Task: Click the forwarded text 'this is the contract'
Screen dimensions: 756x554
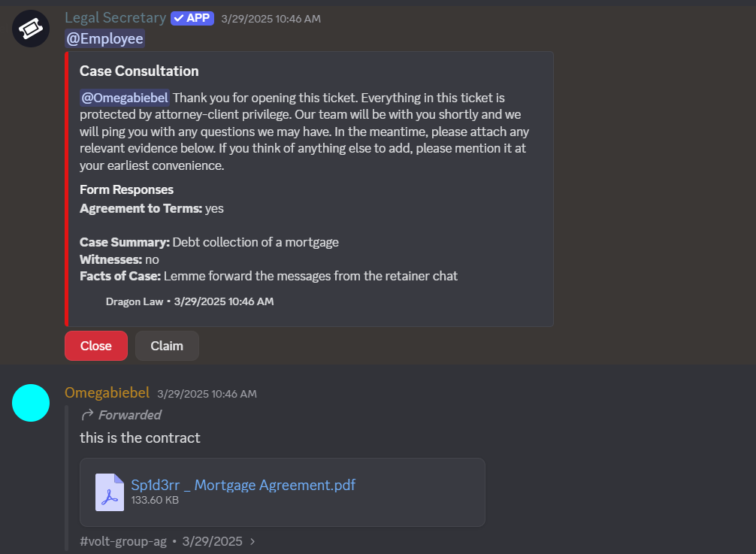Action: [x=140, y=437]
